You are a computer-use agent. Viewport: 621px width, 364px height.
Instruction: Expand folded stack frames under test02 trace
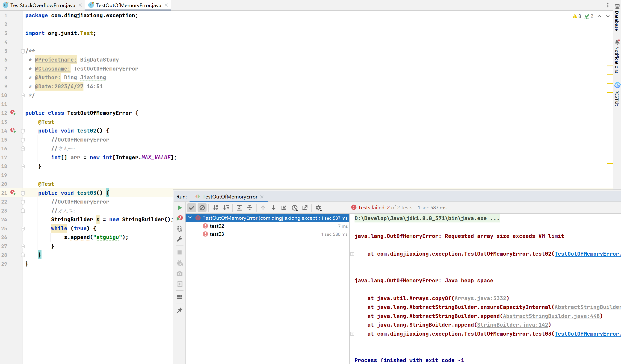tap(352, 254)
